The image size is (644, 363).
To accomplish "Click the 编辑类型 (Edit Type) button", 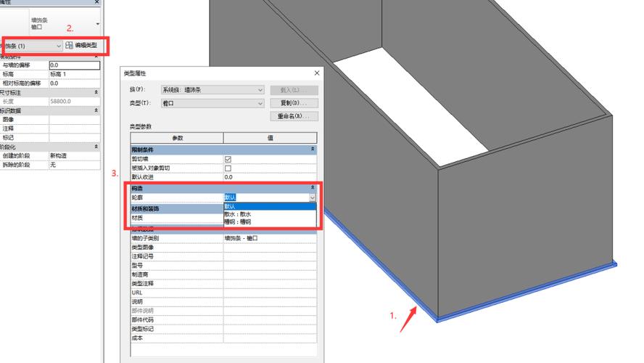I will 81,45.
